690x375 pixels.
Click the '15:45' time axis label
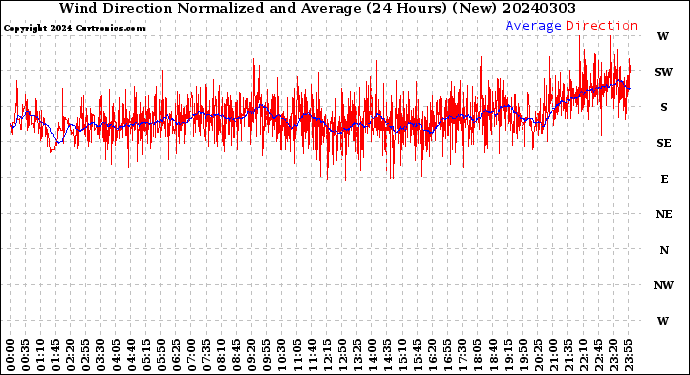[418, 355]
